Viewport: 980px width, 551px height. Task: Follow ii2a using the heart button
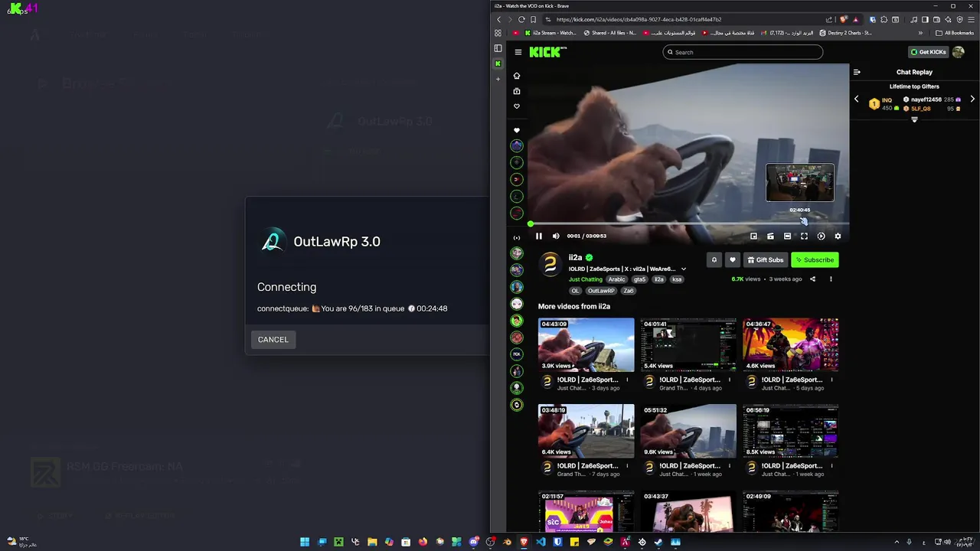point(733,260)
